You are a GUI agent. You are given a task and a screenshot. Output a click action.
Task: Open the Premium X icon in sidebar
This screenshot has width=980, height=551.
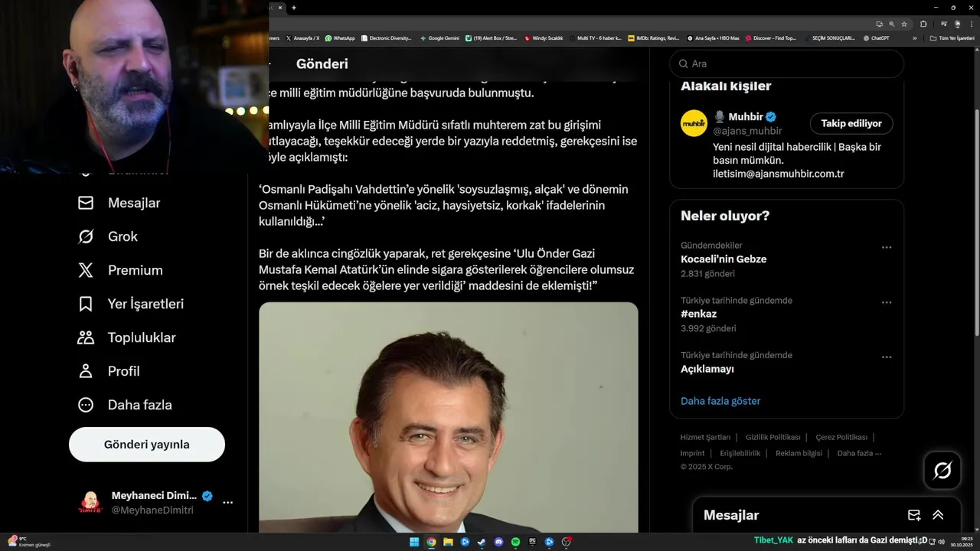coord(86,270)
